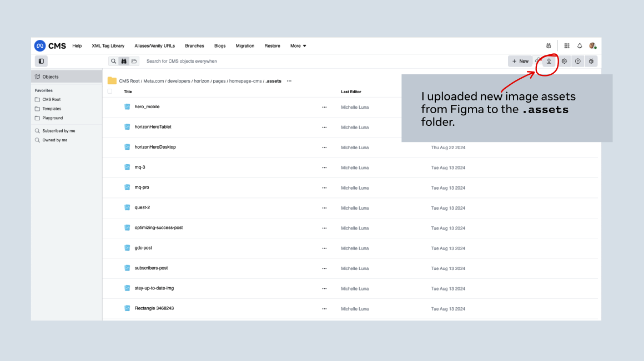Expand the More dropdown menu
Image resolution: width=644 pixels, height=361 pixels.
click(x=298, y=46)
